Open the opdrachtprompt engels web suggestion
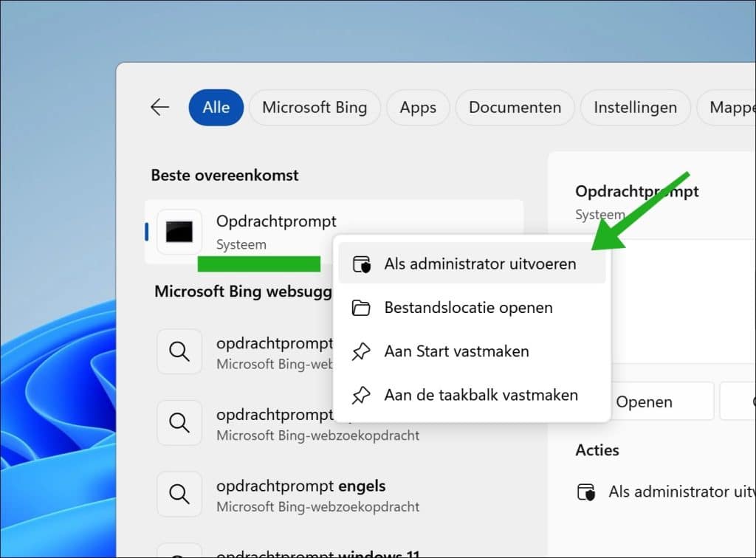756x558 pixels. coord(333,495)
